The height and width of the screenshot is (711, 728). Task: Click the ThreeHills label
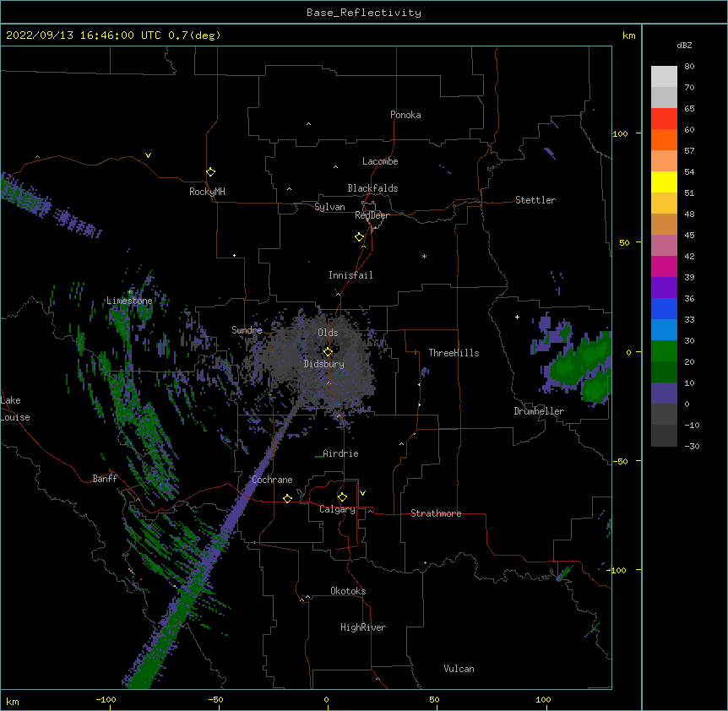click(454, 353)
